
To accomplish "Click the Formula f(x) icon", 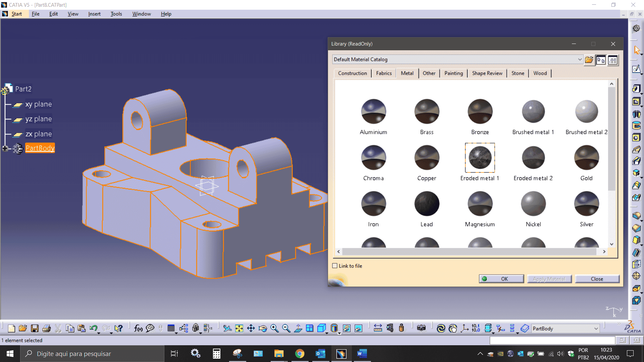I will [x=138, y=328].
